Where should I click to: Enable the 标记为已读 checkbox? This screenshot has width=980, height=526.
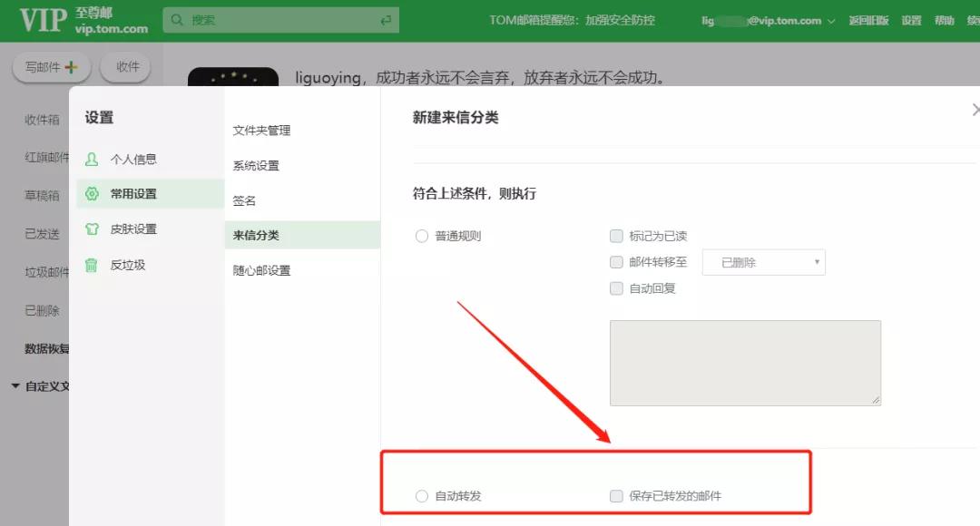(616, 236)
